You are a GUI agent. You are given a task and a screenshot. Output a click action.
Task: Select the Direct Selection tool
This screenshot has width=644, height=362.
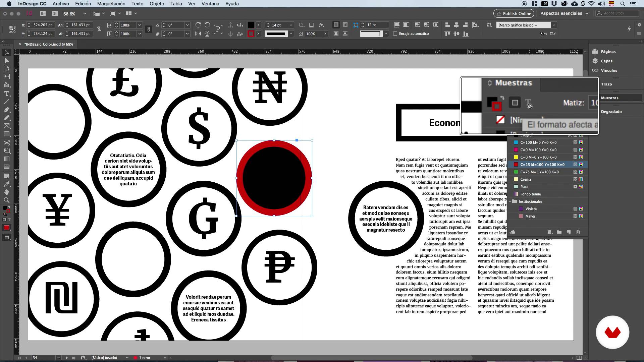[x=6, y=60]
